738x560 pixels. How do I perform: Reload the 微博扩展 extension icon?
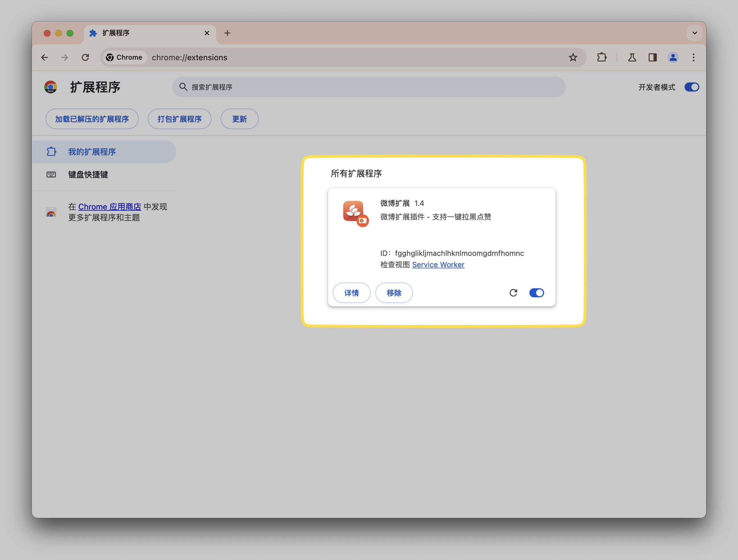click(513, 293)
